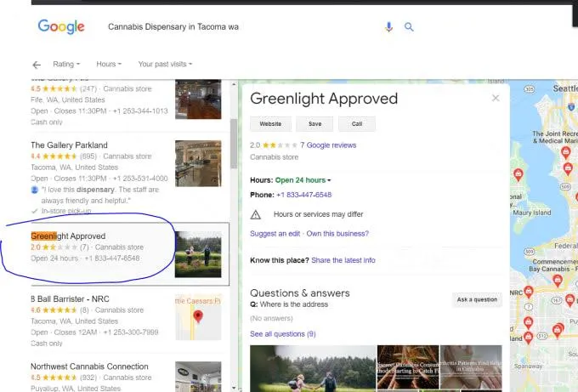Open the Your past visits dropdown
The width and height of the screenshot is (578, 392).
(x=165, y=64)
